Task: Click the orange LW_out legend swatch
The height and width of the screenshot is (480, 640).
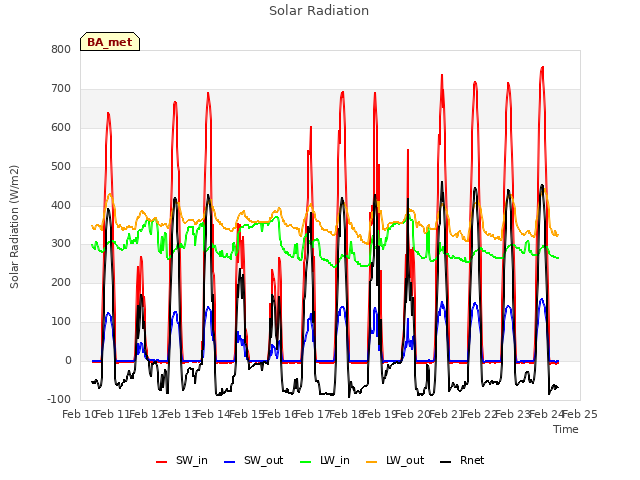Action: (x=372, y=462)
